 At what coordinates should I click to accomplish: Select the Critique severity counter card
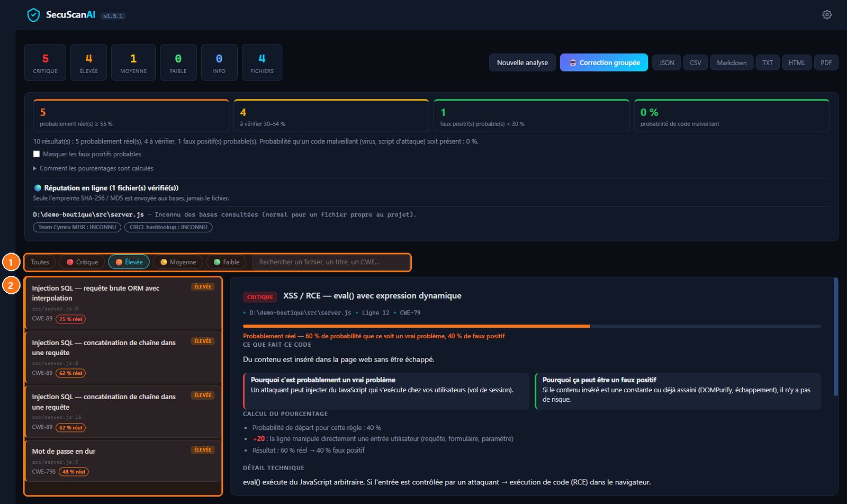[45, 62]
